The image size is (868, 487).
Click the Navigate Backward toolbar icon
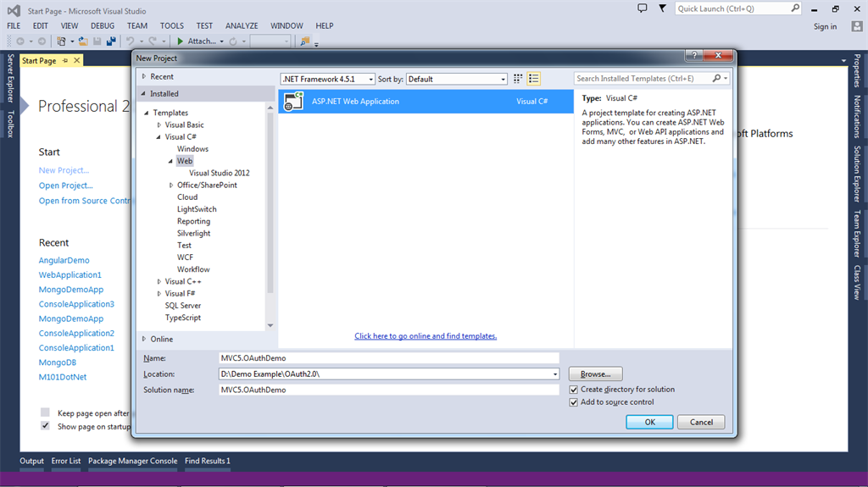coord(20,41)
